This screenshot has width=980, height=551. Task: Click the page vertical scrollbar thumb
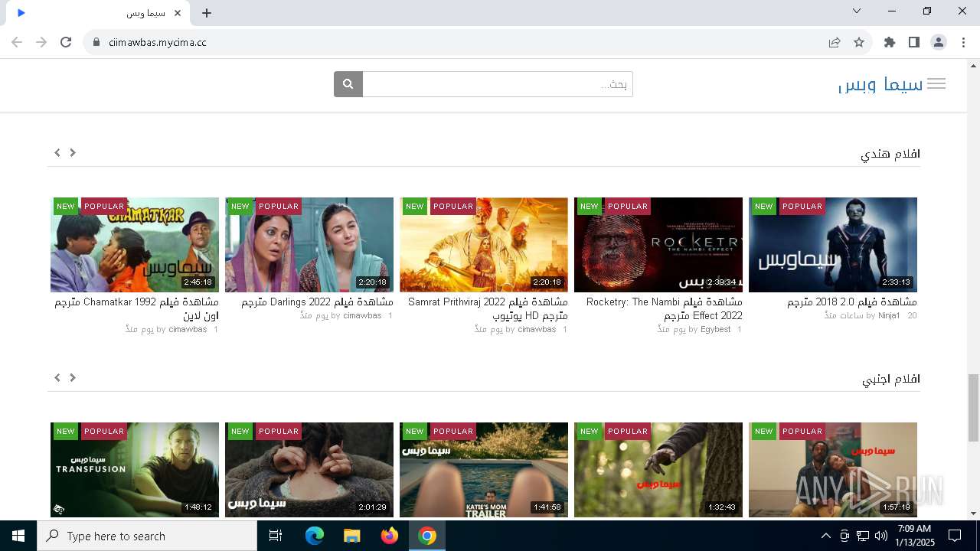(x=973, y=408)
